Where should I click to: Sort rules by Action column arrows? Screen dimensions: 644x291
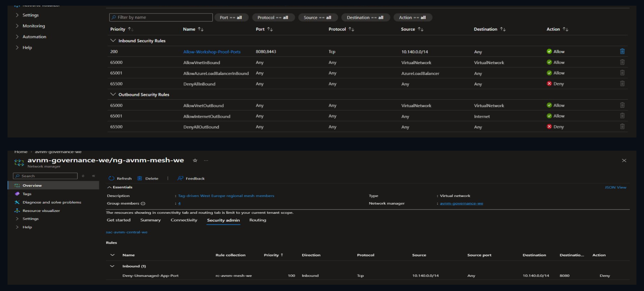coord(565,29)
